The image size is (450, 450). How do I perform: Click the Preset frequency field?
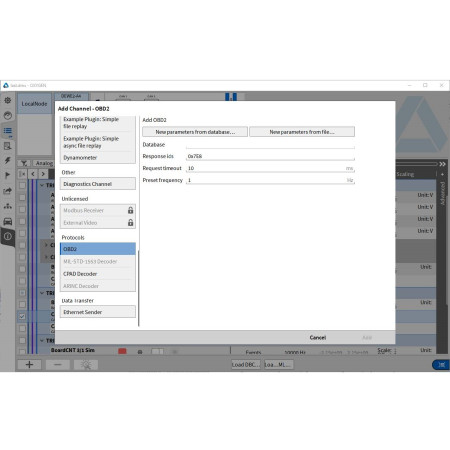point(270,180)
